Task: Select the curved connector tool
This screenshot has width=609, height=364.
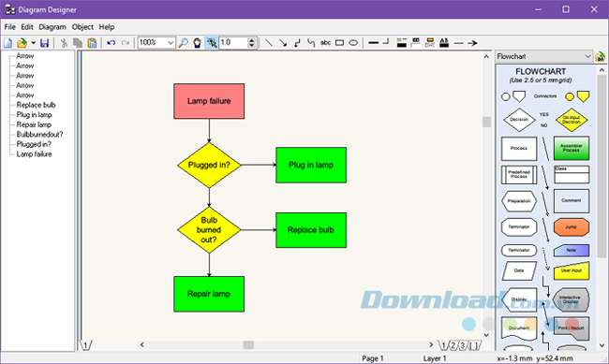Action: 311,43
